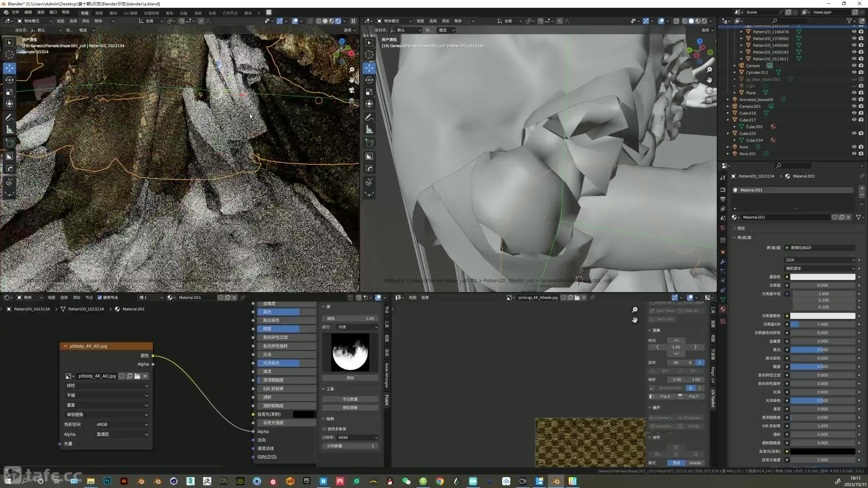Select the Move tool in left viewport
Viewport: 868px width, 488px height.
[x=9, y=68]
